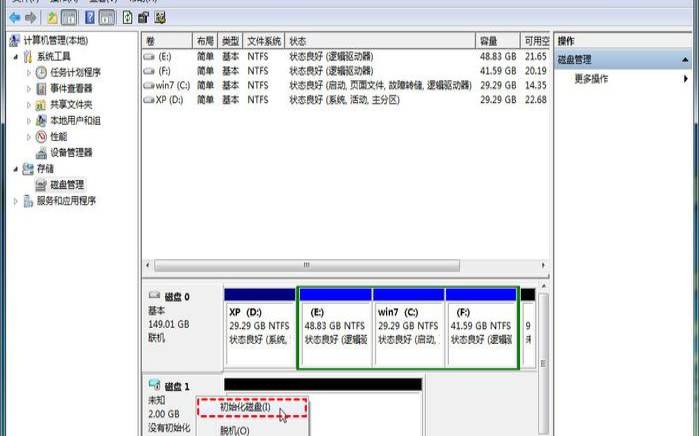Click the Up one level folder icon
The width and height of the screenshot is (699, 436).
pyautogui.click(x=53, y=18)
